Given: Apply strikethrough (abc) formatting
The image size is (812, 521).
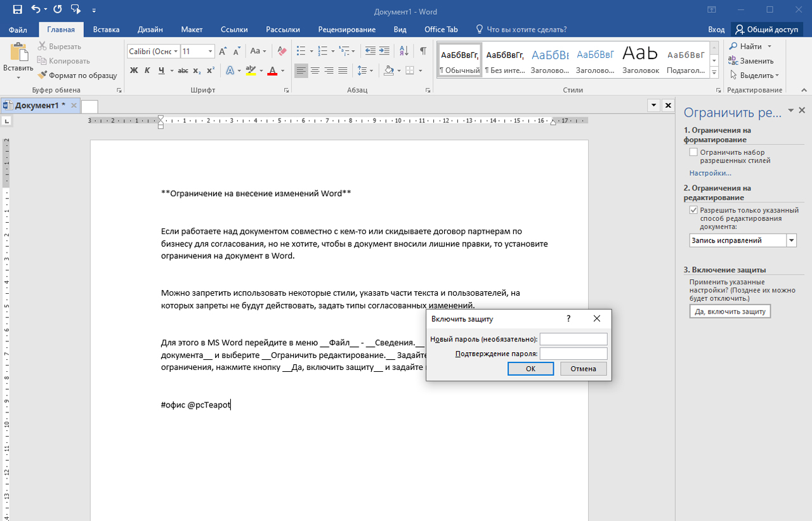Looking at the screenshot, I should [x=183, y=70].
